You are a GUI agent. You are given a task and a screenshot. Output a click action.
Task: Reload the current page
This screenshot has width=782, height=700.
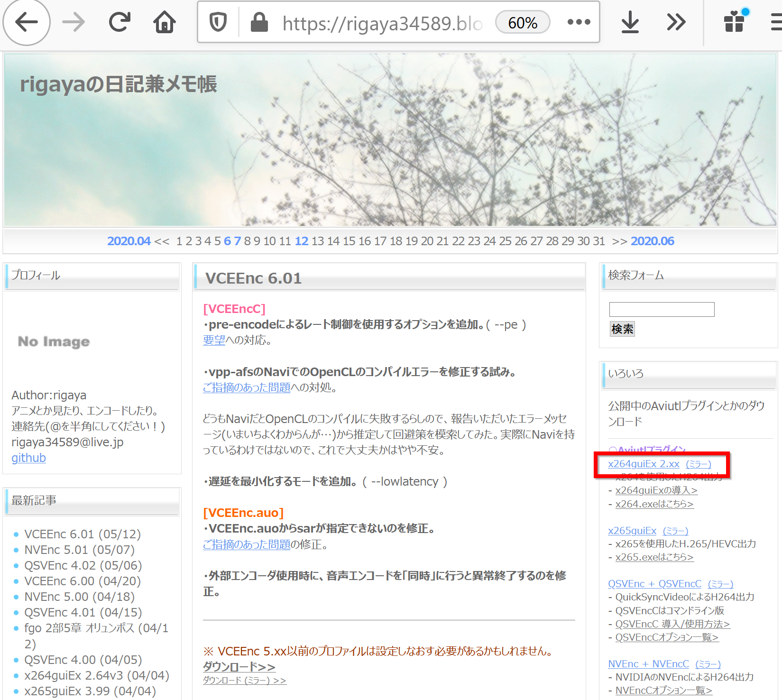pyautogui.click(x=120, y=22)
